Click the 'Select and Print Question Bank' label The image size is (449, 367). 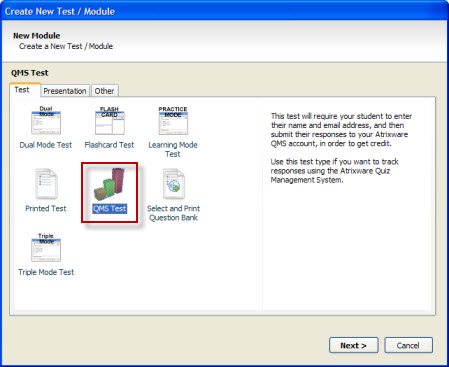(x=173, y=213)
